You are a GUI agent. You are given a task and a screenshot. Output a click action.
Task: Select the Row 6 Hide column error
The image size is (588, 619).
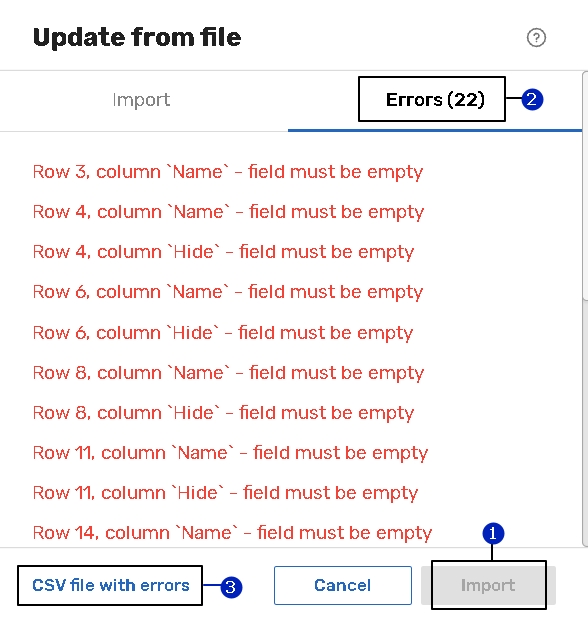(223, 333)
